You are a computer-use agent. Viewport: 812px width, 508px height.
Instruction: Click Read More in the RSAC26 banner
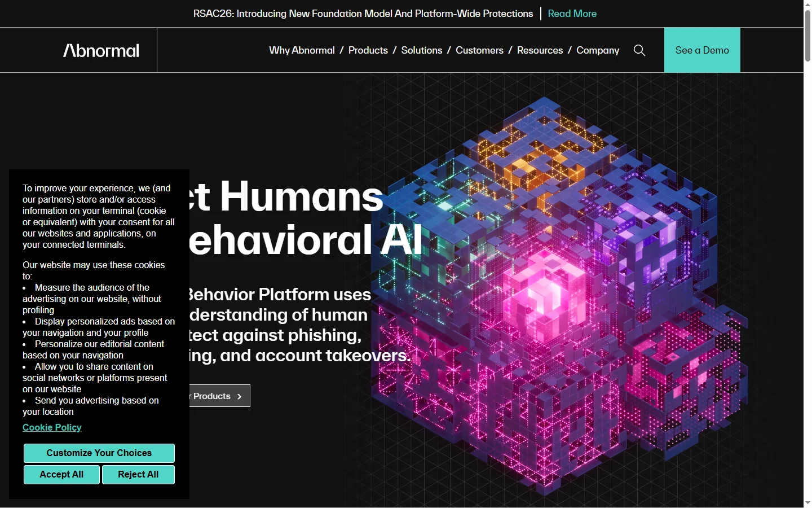[x=572, y=13]
